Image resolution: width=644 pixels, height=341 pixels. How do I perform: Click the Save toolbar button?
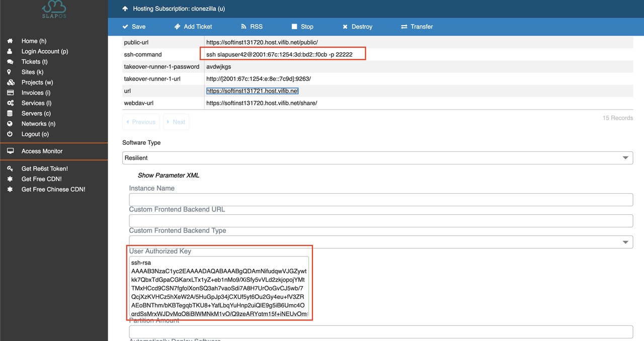[x=134, y=27]
